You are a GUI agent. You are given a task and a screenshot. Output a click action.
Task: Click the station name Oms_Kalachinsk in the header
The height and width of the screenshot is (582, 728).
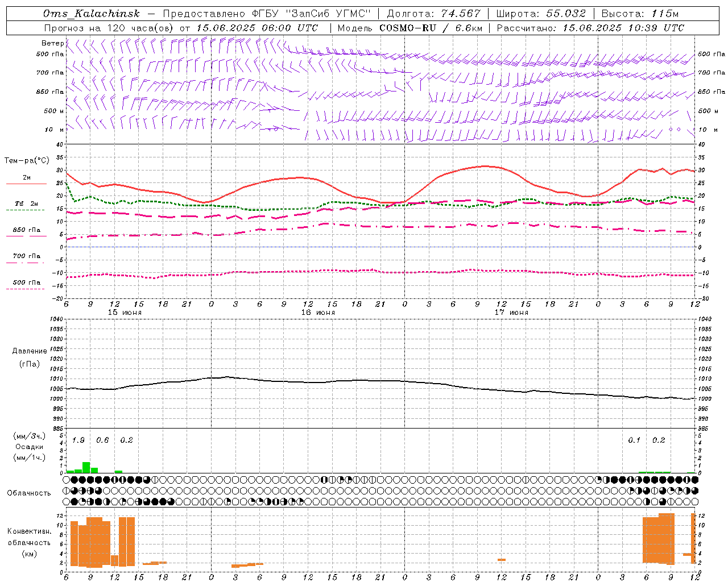(91, 14)
